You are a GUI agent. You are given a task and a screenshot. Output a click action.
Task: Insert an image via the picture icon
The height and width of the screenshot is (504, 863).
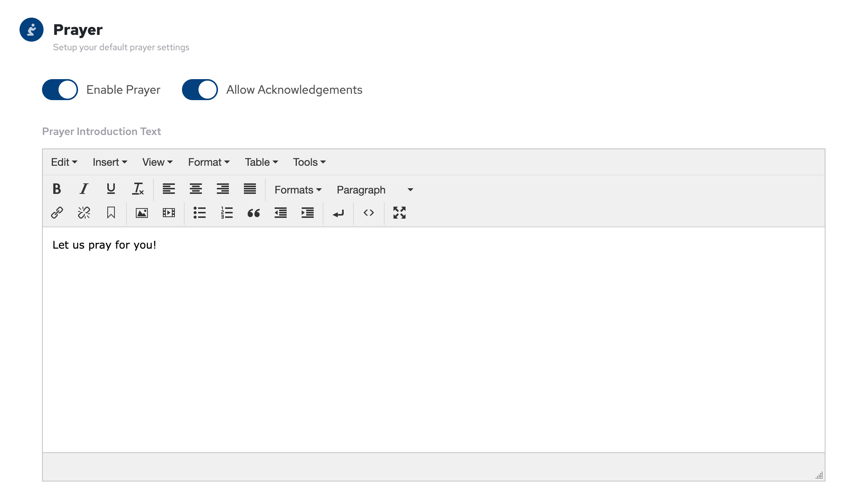[142, 213]
